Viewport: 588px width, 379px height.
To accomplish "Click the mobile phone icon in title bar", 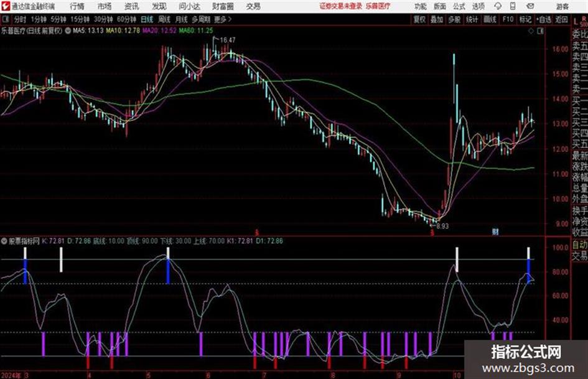I will (x=513, y=6).
